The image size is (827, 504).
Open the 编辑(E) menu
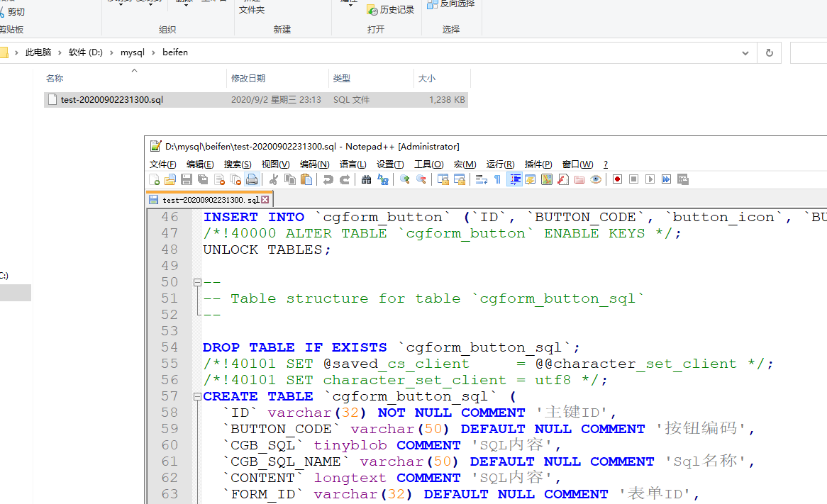[200, 164]
